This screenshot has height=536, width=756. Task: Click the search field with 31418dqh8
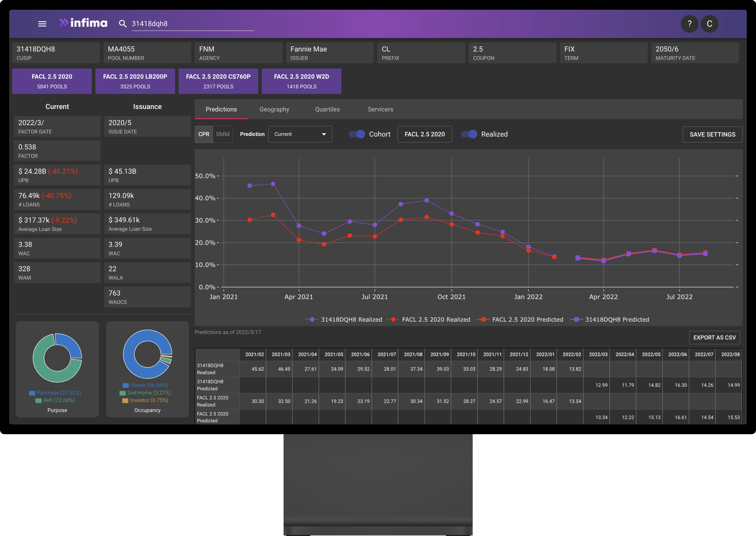click(x=193, y=24)
